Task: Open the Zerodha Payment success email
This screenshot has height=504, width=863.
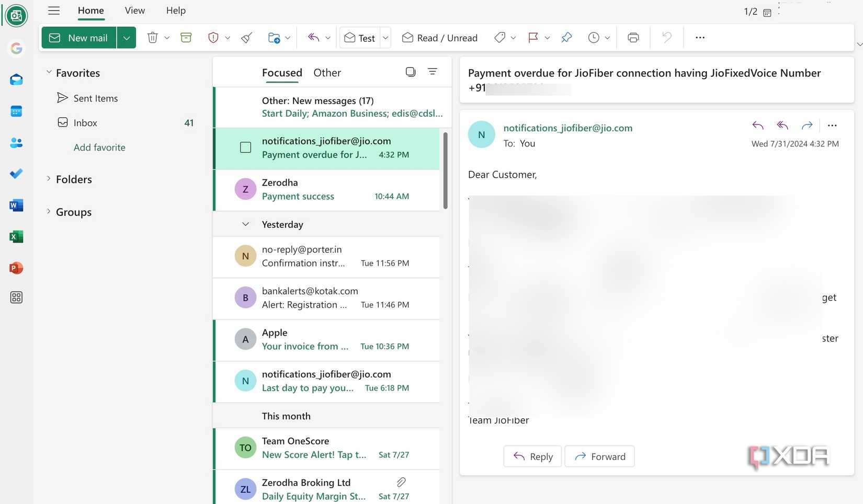Action: (x=327, y=190)
